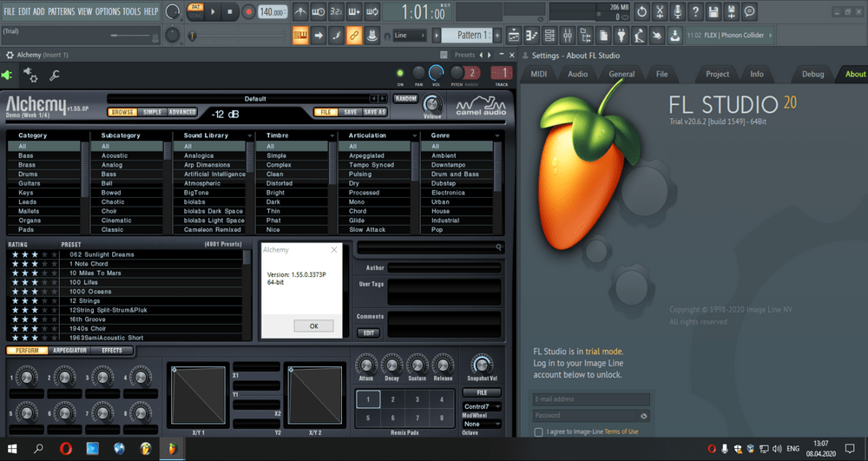Select the BROWSE view mode in Alchemy

tap(122, 112)
